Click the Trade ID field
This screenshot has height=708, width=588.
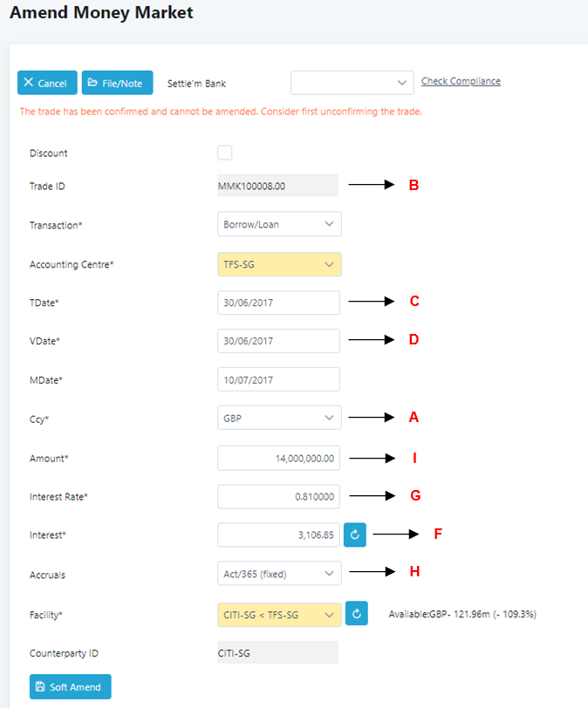[x=277, y=186]
